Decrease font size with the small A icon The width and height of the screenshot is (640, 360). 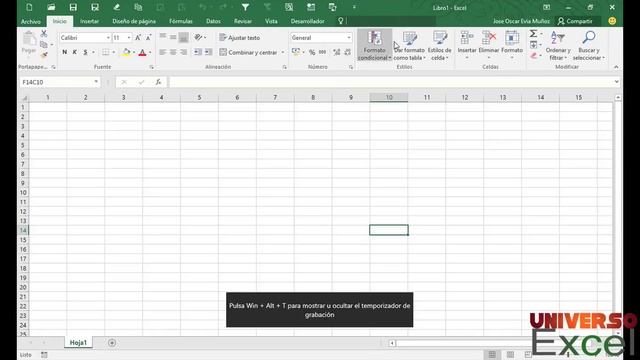pos(148,38)
